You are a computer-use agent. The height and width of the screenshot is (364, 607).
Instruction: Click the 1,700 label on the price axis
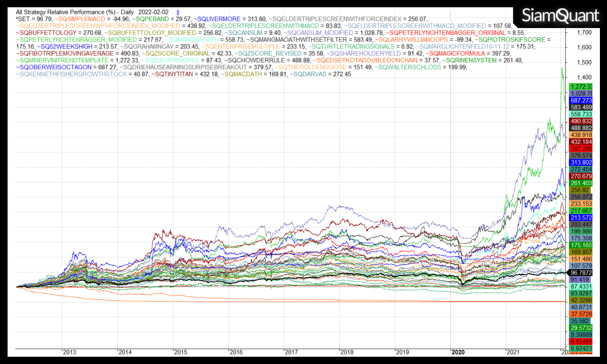[584, 32]
